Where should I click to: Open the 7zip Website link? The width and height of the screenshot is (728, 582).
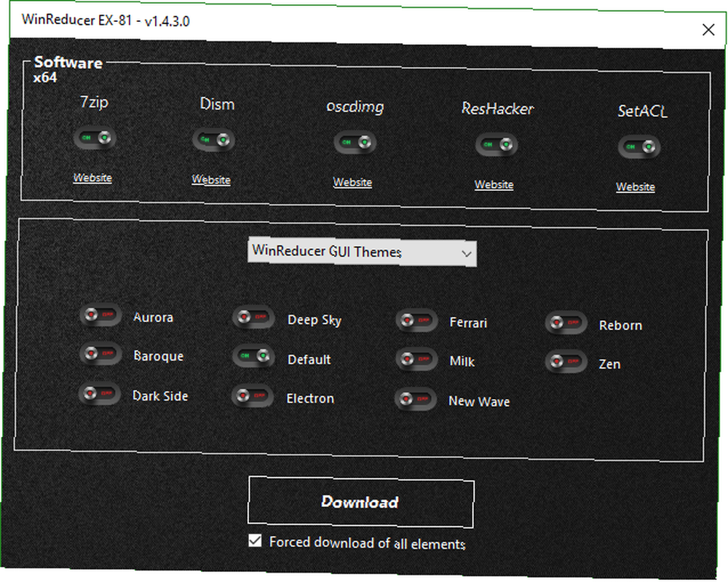tap(92, 178)
